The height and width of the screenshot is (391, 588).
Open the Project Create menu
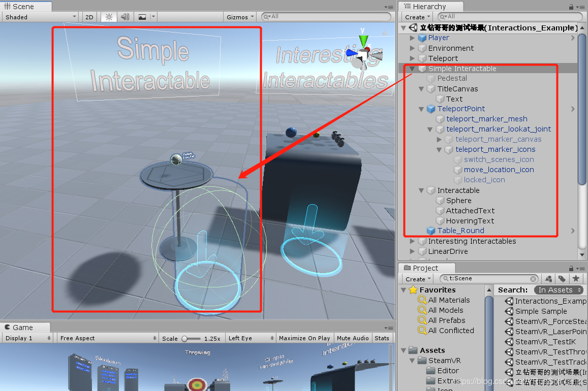pos(417,279)
